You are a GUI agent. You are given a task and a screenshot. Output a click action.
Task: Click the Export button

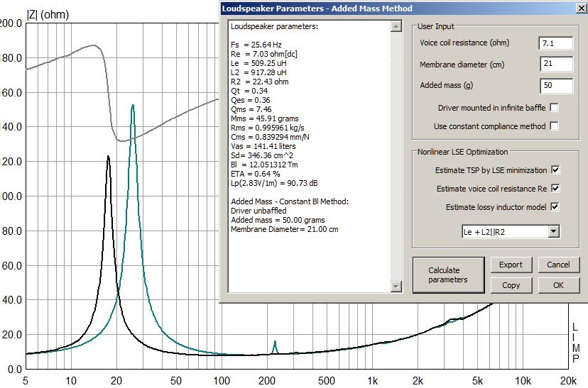pyautogui.click(x=511, y=265)
